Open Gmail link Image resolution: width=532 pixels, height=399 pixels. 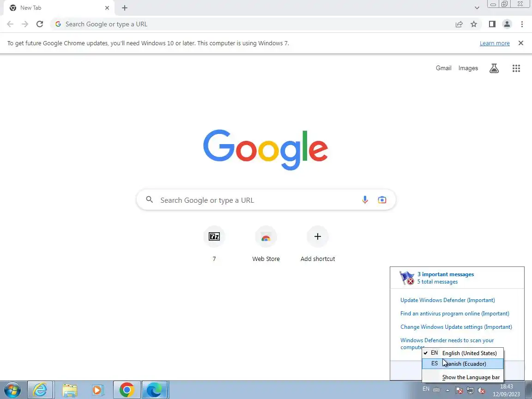coord(443,68)
